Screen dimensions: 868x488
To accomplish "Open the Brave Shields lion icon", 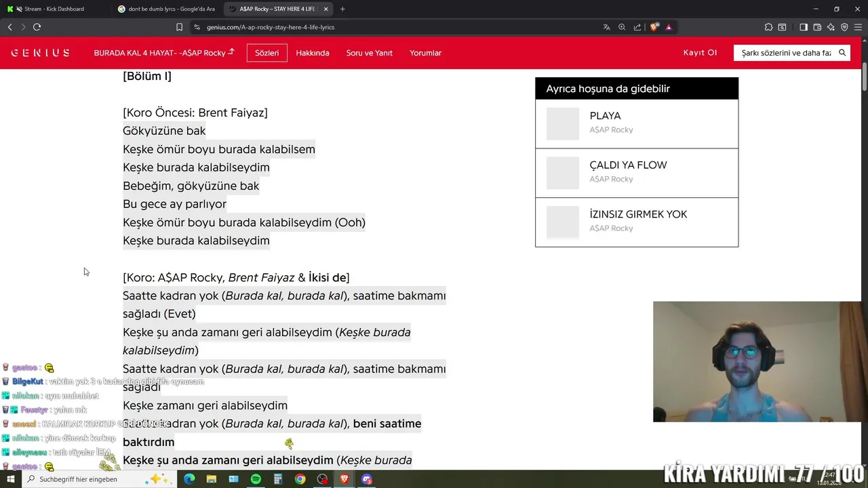I will [654, 27].
